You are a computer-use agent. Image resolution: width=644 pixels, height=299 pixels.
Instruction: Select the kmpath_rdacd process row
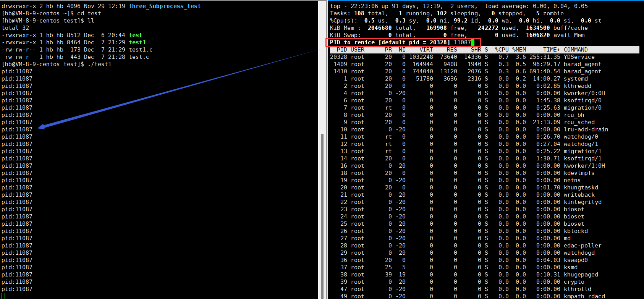click(x=484, y=296)
